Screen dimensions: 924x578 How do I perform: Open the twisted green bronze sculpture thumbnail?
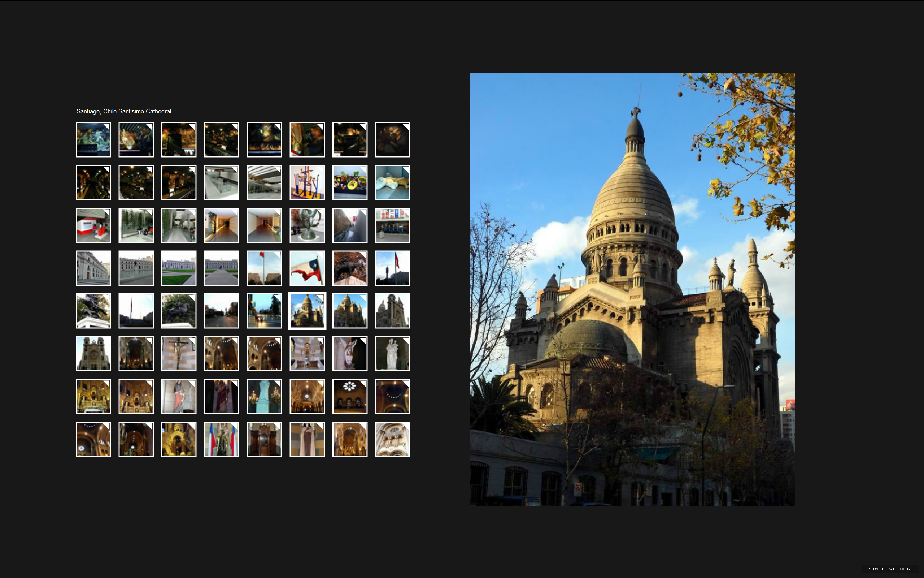tap(307, 225)
